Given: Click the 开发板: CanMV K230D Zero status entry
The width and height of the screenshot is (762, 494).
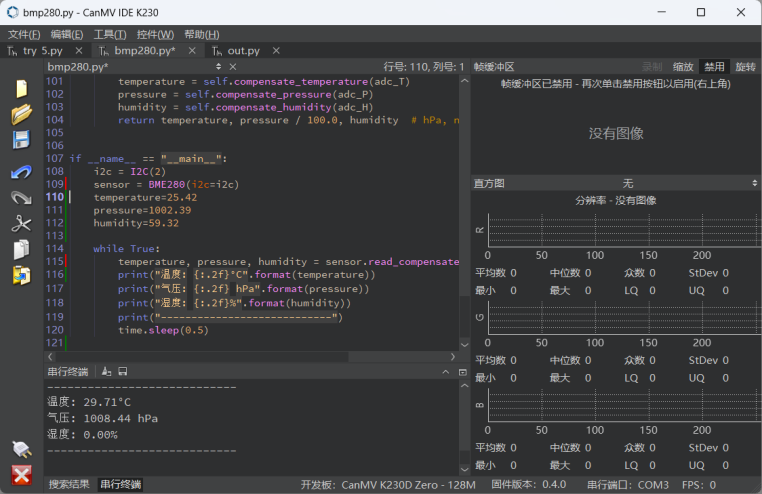Looking at the screenshot, I should [x=388, y=485].
